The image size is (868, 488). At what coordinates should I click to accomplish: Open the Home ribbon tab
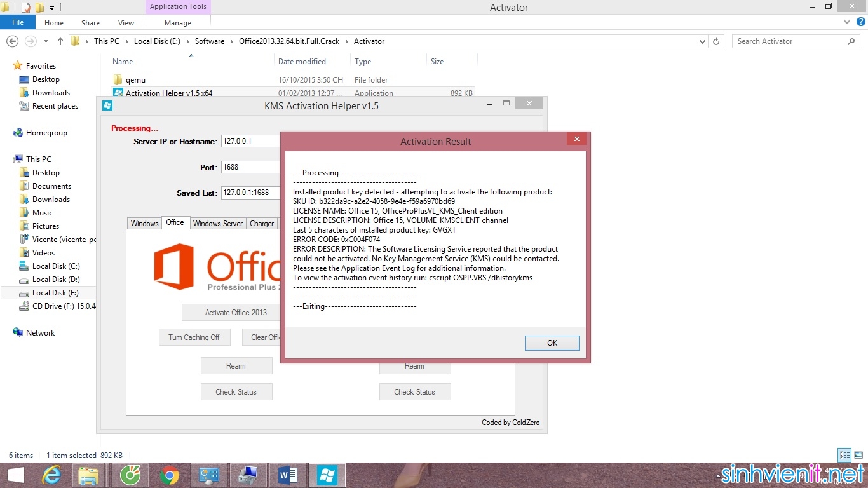54,23
